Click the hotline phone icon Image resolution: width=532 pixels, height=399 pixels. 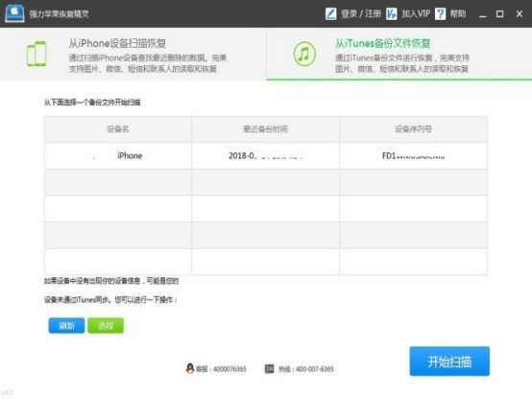(270, 369)
